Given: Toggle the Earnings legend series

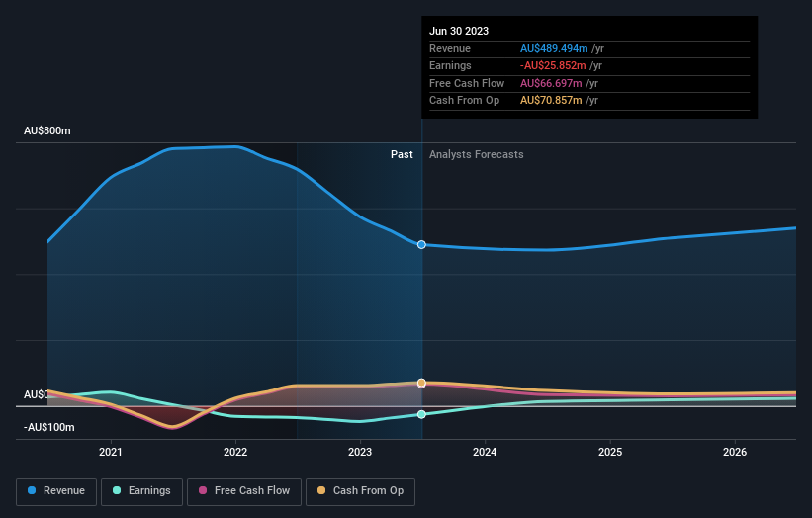Looking at the screenshot, I should [141, 491].
